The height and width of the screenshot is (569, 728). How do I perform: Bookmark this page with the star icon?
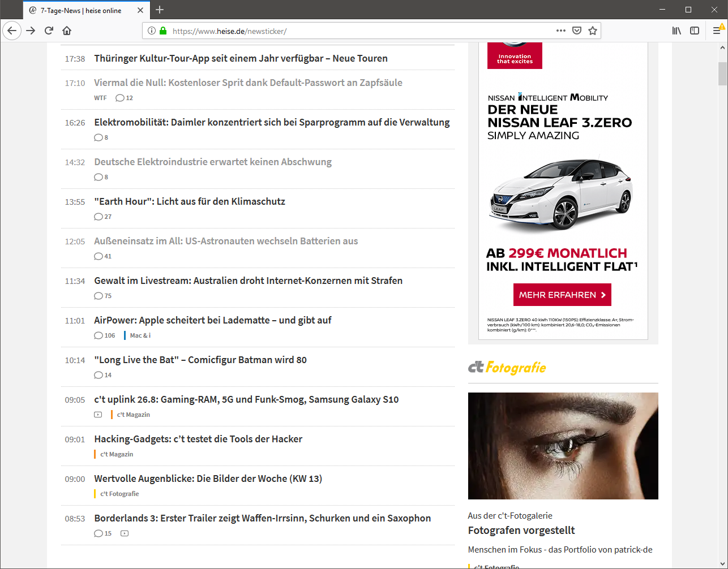[x=593, y=31]
